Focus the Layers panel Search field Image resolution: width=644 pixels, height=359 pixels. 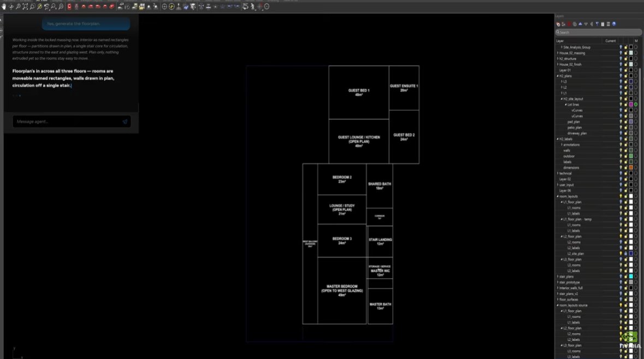(x=599, y=32)
